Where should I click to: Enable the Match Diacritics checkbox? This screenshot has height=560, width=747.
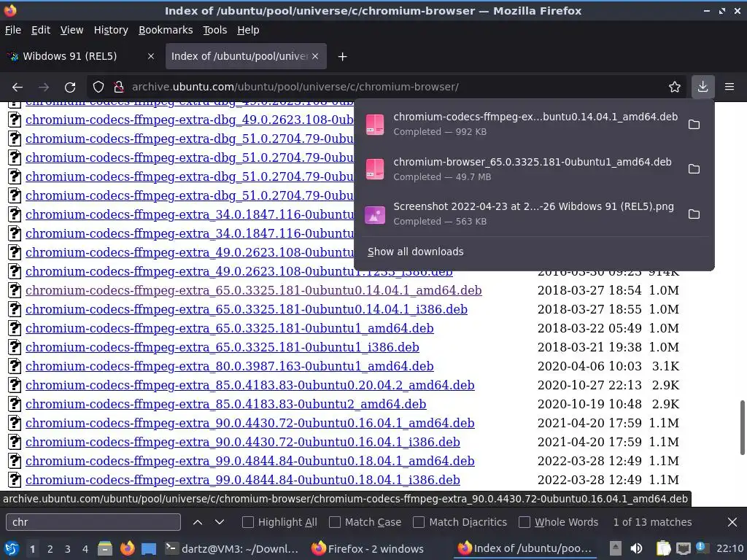[x=419, y=522]
